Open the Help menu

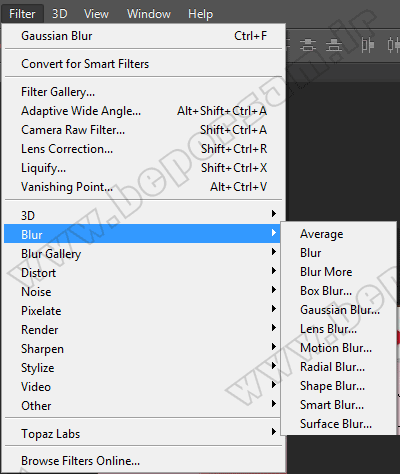200,14
